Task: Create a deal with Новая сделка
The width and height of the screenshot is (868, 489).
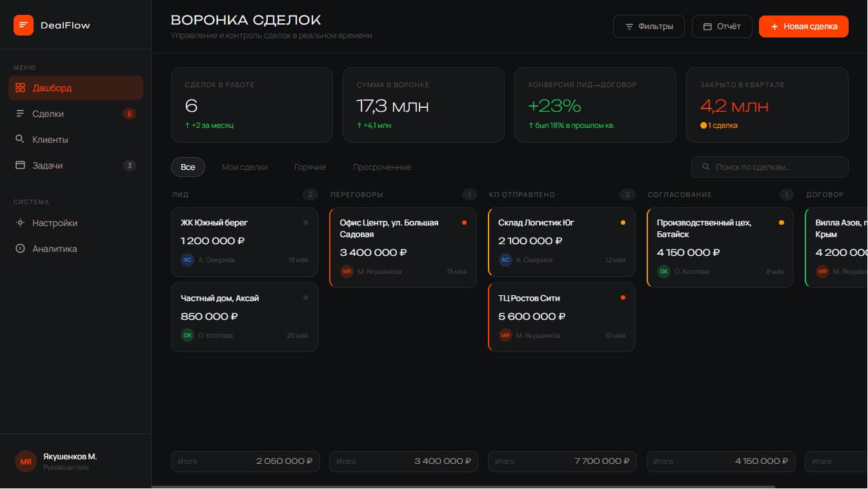Action: pos(803,26)
